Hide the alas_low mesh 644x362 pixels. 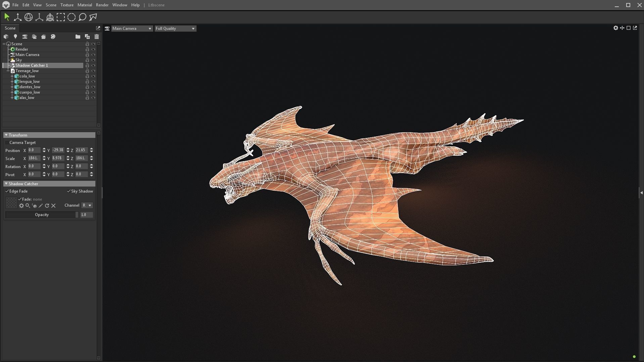pyautogui.click(x=93, y=98)
